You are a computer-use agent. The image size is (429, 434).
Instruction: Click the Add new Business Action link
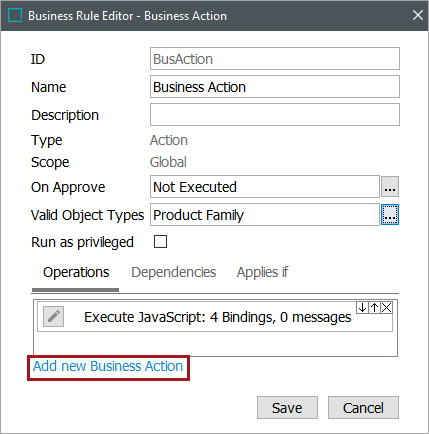108,366
